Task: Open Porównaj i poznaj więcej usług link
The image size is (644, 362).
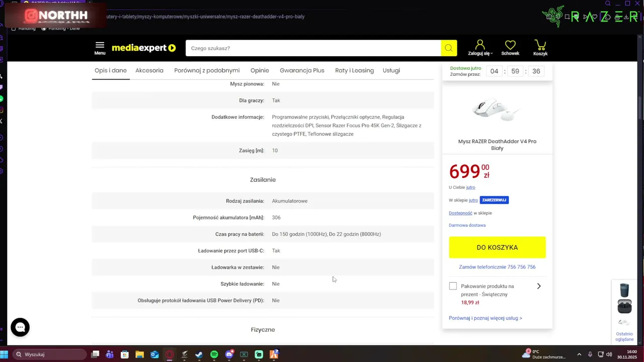Action: point(485,318)
